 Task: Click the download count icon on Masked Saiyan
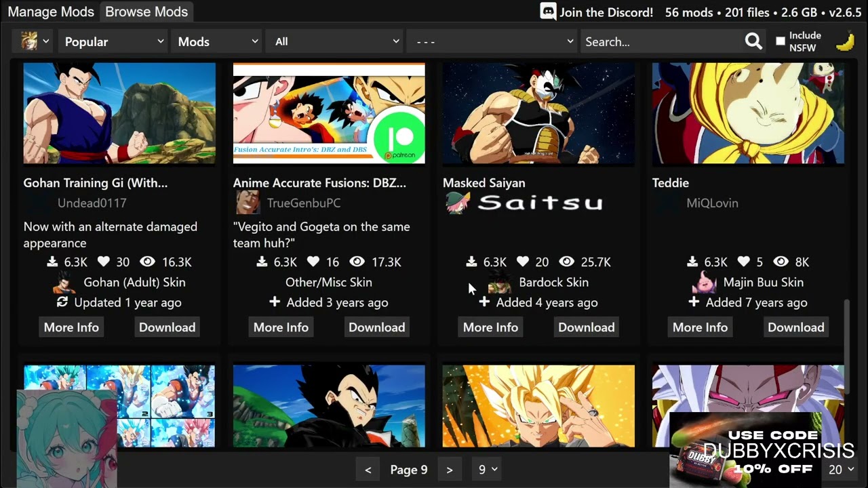click(x=471, y=262)
